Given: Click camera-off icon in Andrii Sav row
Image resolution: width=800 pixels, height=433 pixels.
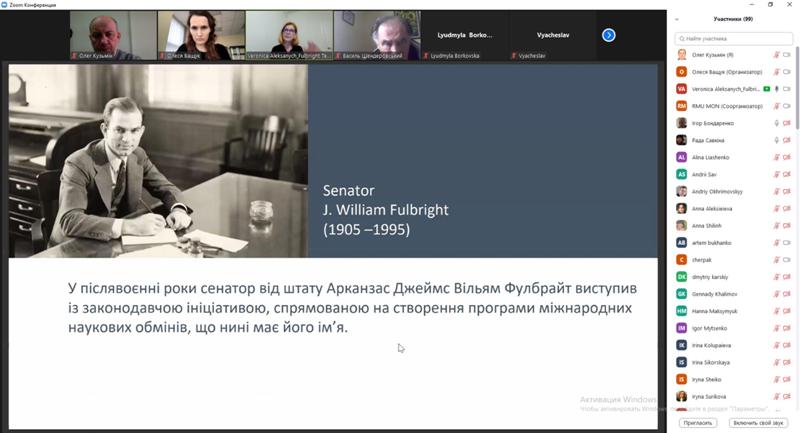Looking at the screenshot, I should (x=787, y=174).
